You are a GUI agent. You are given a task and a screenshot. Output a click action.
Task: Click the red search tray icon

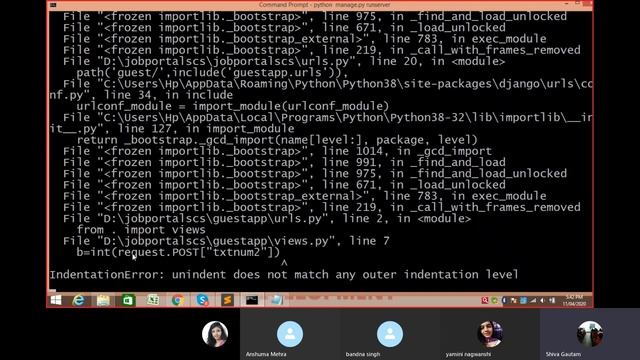tap(485, 300)
